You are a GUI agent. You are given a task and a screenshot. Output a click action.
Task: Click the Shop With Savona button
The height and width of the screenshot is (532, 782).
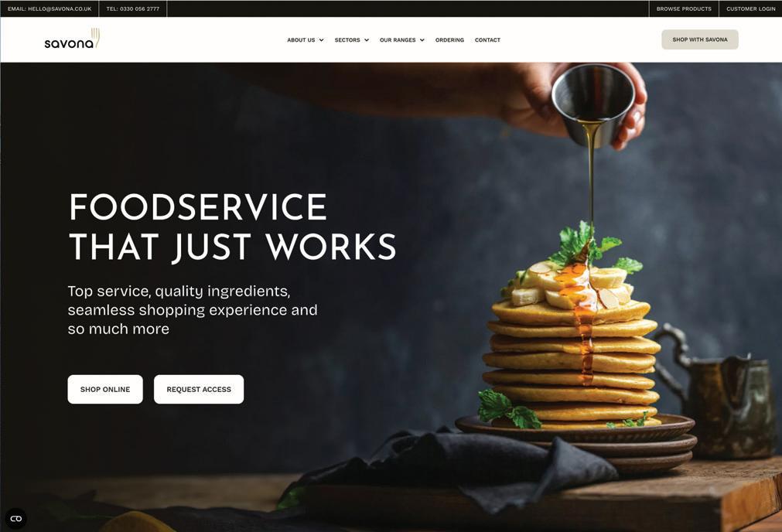click(700, 39)
